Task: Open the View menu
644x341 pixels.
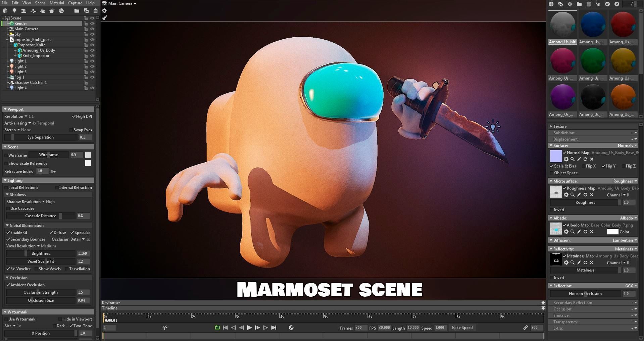Action: click(x=27, y=3)
